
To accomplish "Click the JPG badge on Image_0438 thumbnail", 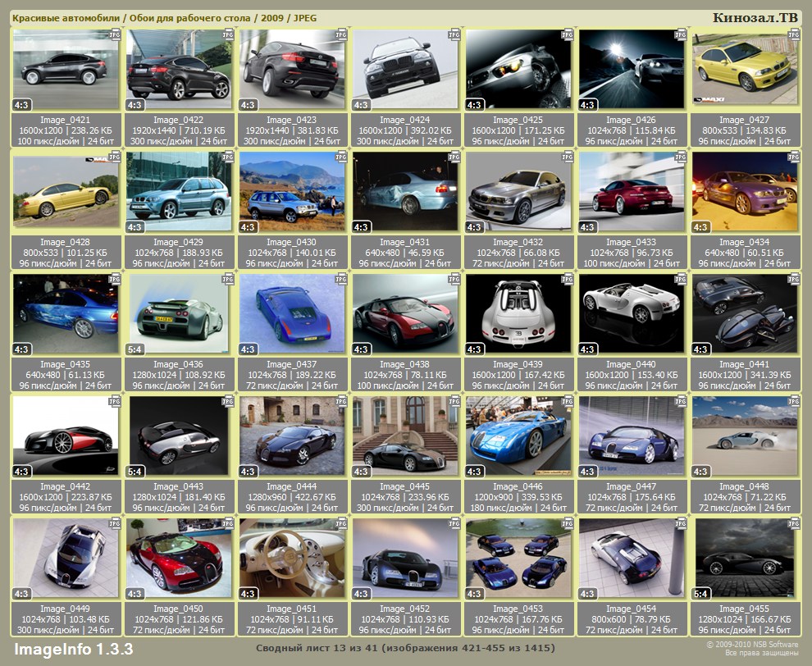I will tap(454, 279).
